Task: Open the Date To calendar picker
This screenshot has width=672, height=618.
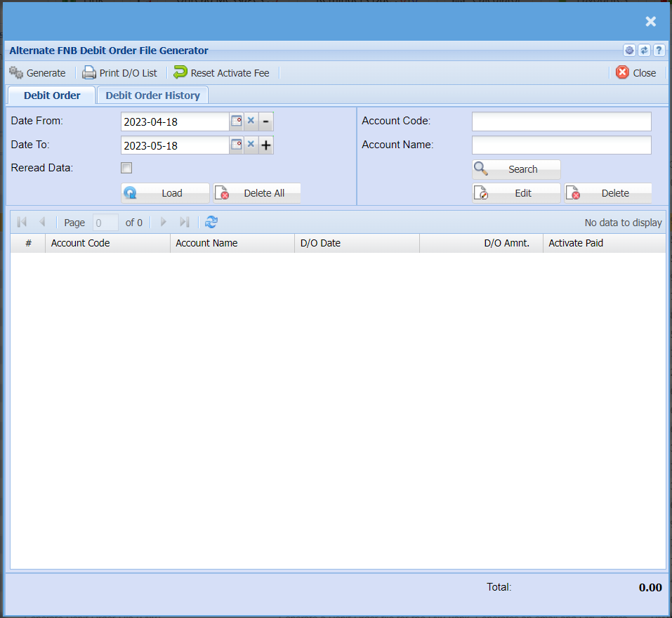Action: [237, 145]
